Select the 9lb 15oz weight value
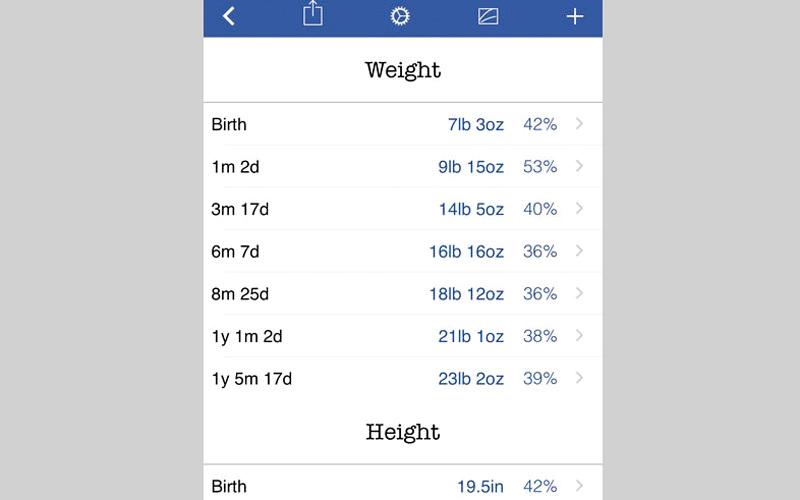 pos(471,167)
